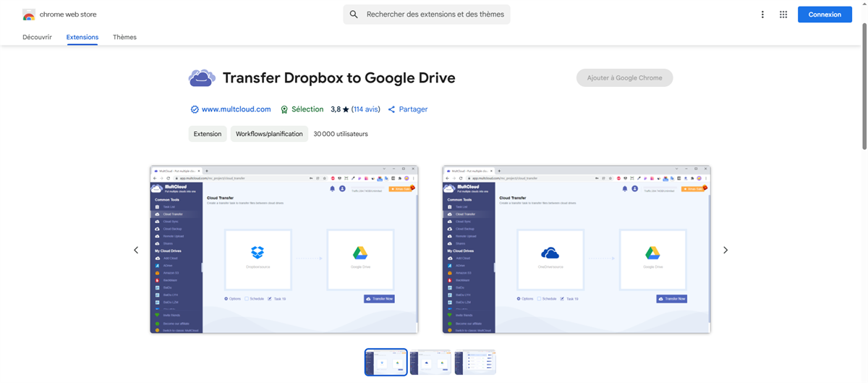
Task: Open the www.multcloud.com publisher link
Action: (x=236, y=109)
